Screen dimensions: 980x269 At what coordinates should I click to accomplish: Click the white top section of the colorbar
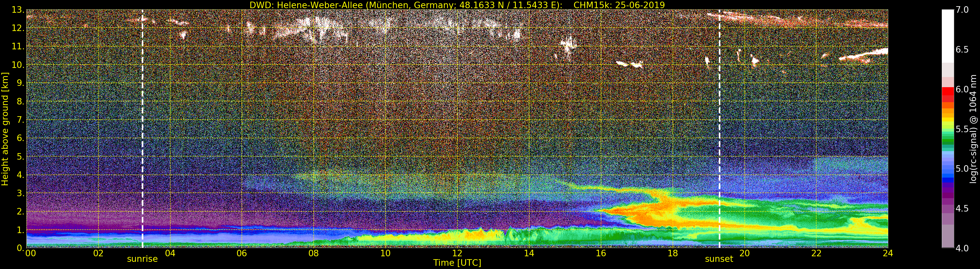point(948,36)
